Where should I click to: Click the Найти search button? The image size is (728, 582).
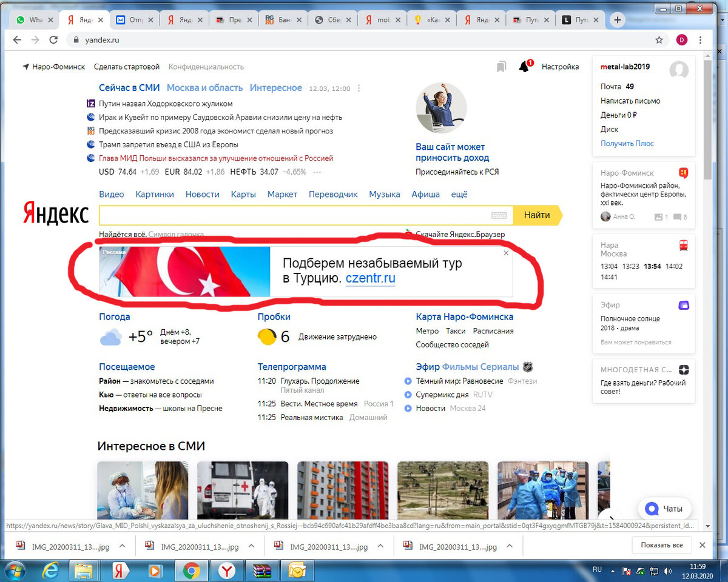537,215
